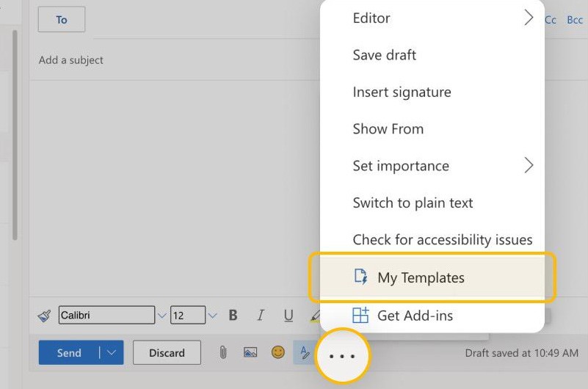This screenshot has height=389, width=588.
Task: Toggle underline formatting
Action: coord(288,316)
